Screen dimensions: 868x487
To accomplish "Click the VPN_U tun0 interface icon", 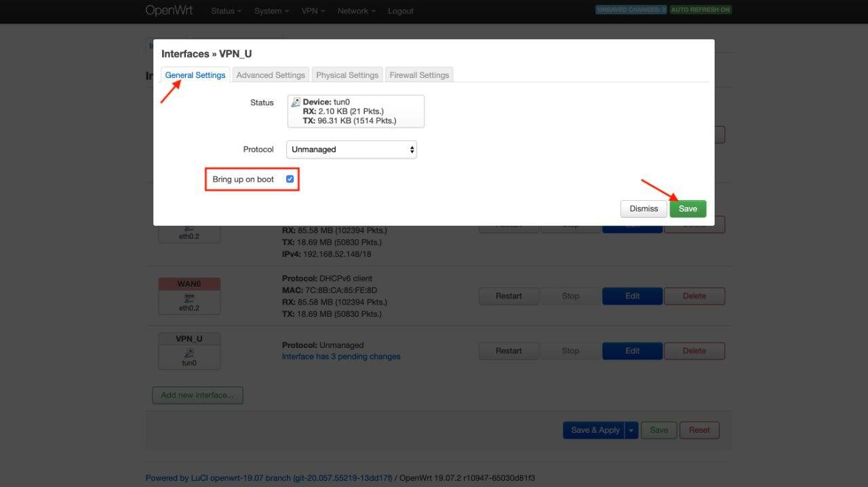I will [x=189, y=353].
